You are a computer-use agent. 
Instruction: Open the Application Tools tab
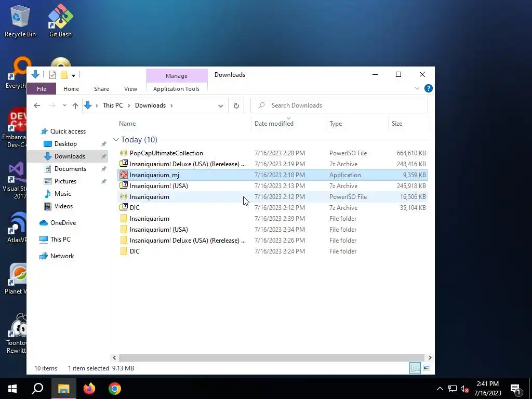[177, 89]
